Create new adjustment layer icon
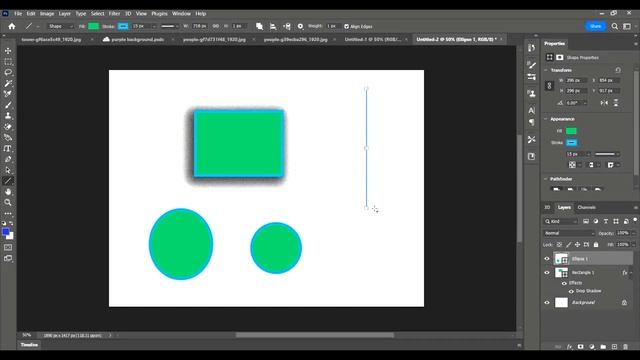 click(x=592, y=347)
